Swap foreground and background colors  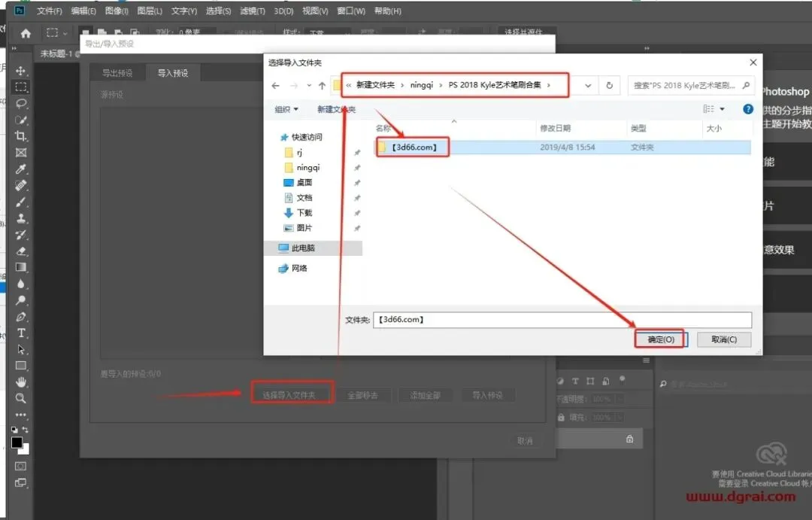pos(25,430)
